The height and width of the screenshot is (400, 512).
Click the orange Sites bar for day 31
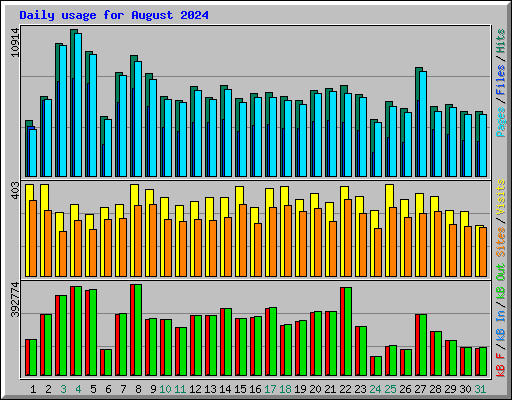click(483, 252)
